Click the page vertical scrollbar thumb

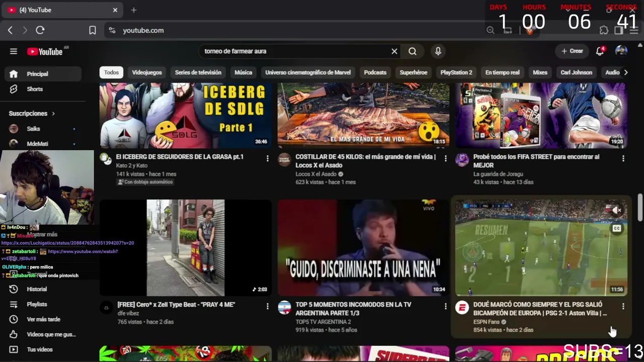point(640,207)
